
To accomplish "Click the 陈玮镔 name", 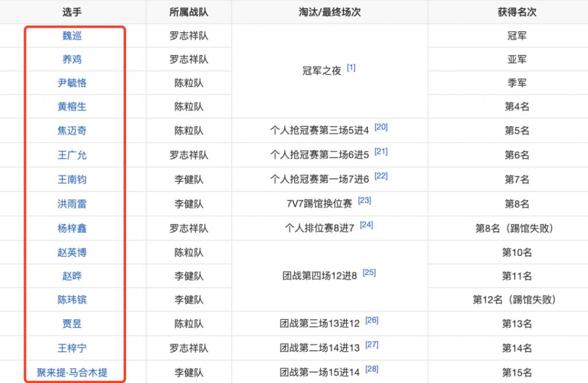I will (72, 300).
